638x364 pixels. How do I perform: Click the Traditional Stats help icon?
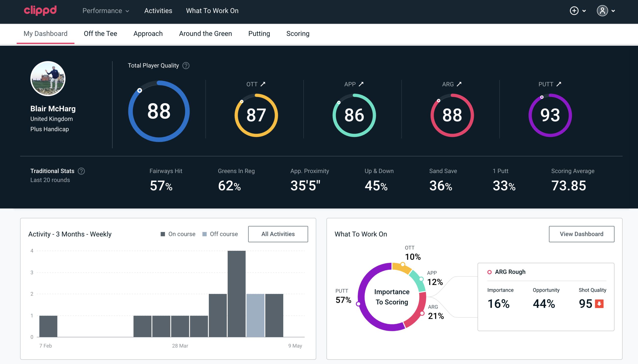tap(82, 171)
